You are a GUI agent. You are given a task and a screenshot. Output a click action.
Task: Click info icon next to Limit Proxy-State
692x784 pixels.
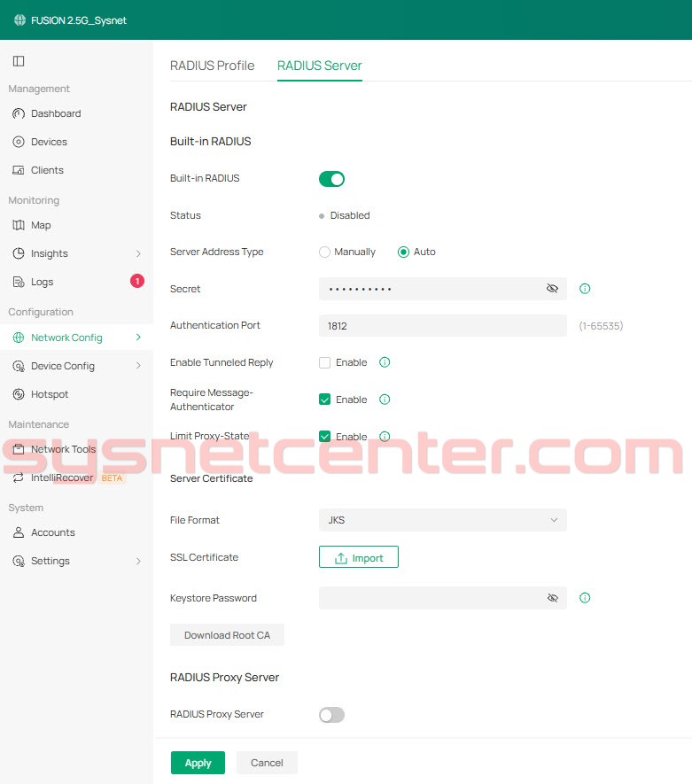tap(385, 437)
